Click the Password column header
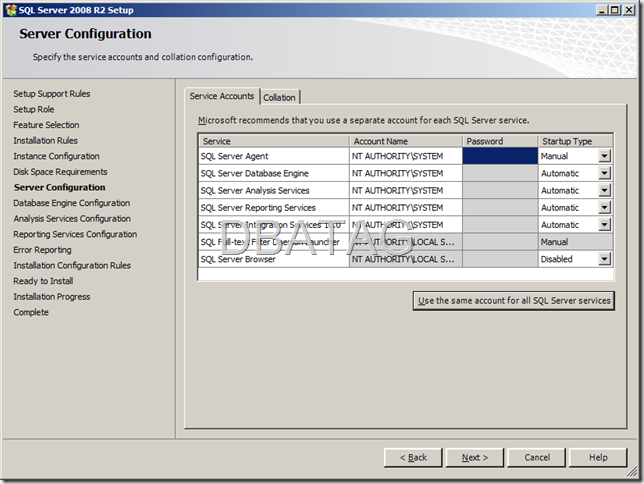Viewport: 644px width, 484px height. 500,141
